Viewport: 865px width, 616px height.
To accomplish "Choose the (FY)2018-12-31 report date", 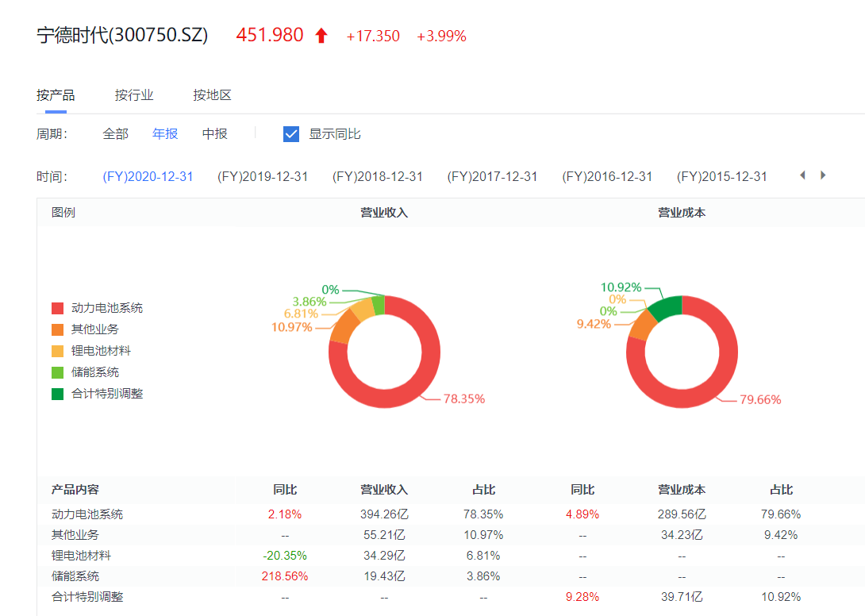I will (x=377, y=177).
